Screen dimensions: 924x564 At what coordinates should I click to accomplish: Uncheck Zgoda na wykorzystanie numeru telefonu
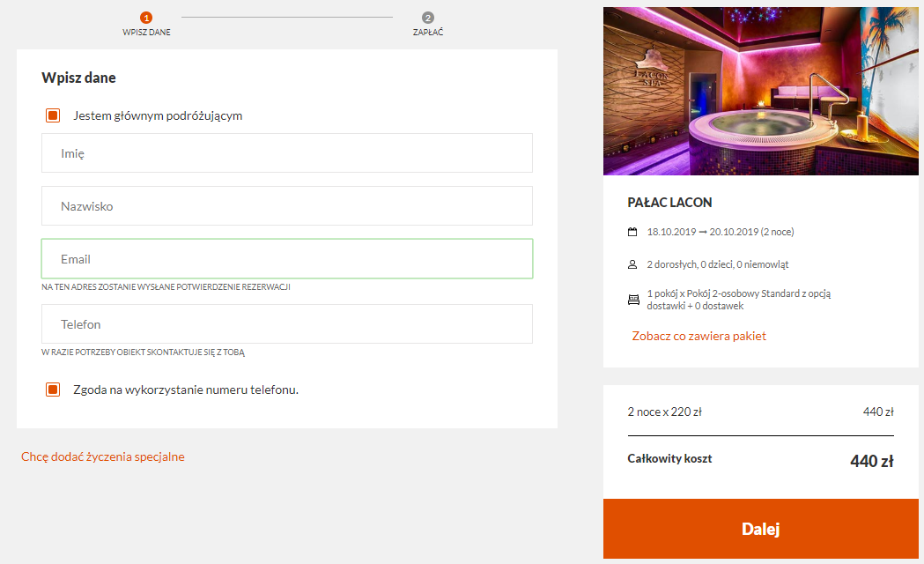coord(53,390)
